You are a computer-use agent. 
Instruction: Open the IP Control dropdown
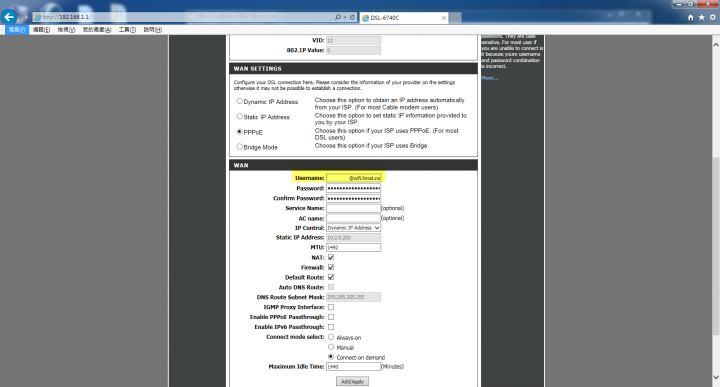coord(354,228)
